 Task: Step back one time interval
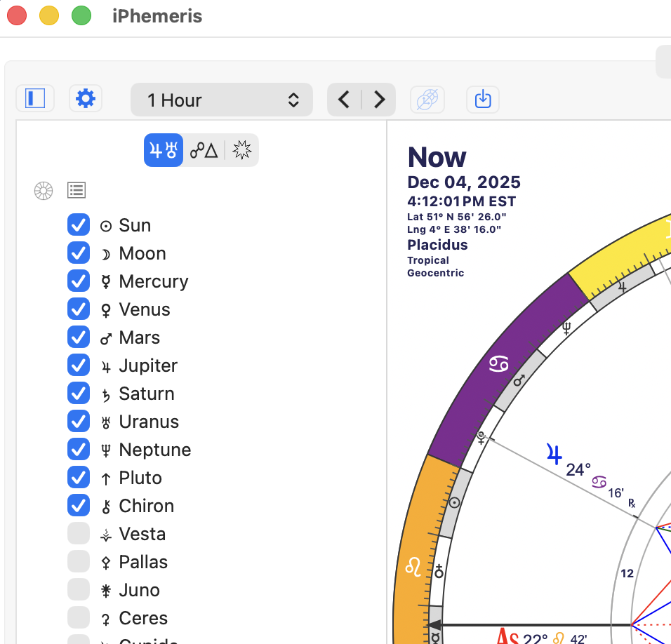click(x=344, y=100)
